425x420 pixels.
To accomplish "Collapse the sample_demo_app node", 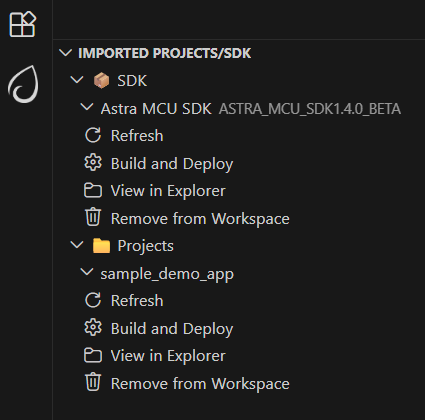I will (x=87, y=272).
